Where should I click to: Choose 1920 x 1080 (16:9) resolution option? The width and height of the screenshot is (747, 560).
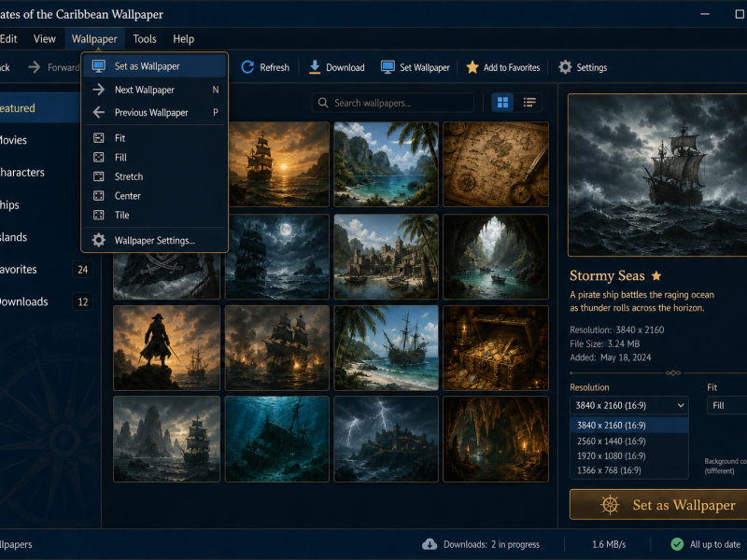tap(628, 455)
